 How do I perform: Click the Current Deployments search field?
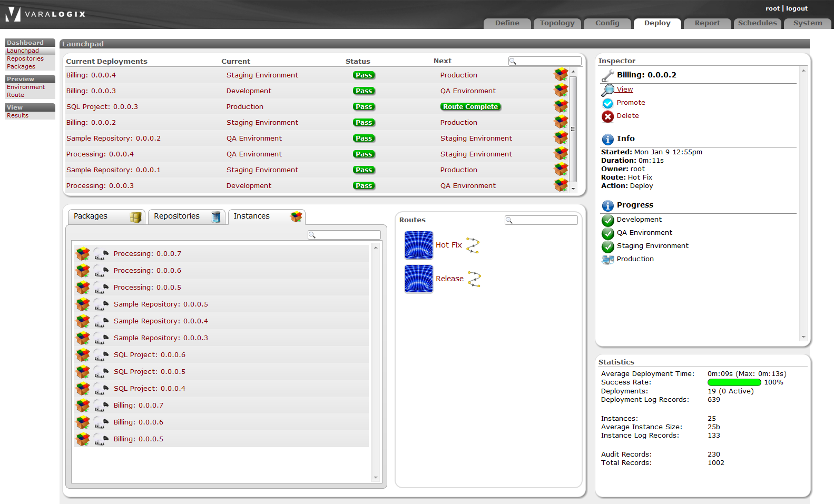point(545,61)
